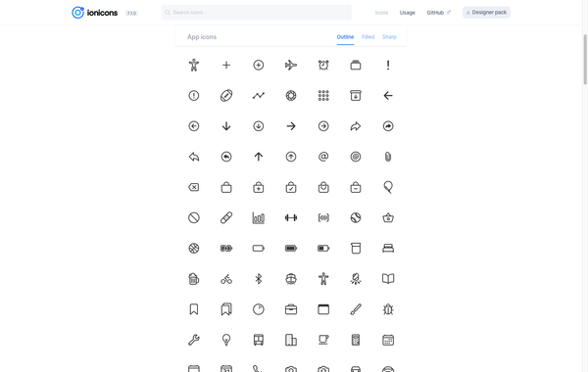This screenshot has height=372, width=588.
Task: Select the plain arrow-back icon
Action: 388,96
